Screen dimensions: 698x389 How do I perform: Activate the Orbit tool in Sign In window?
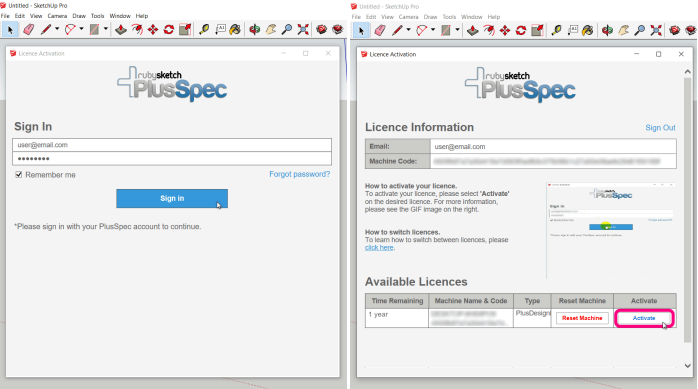pos(255,30)
